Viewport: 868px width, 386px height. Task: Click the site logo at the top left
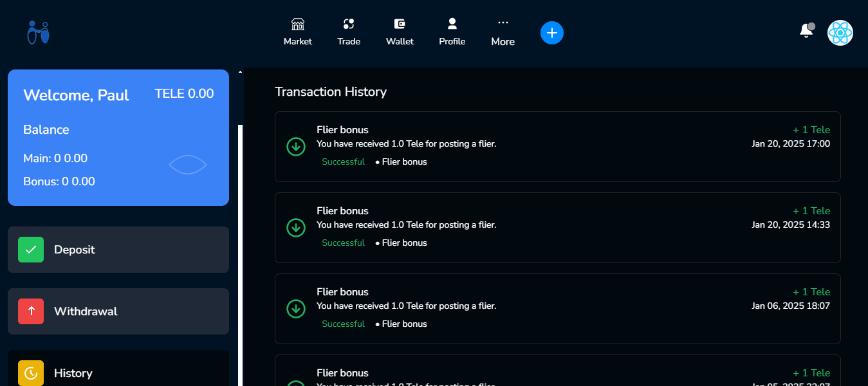[39, 33]
